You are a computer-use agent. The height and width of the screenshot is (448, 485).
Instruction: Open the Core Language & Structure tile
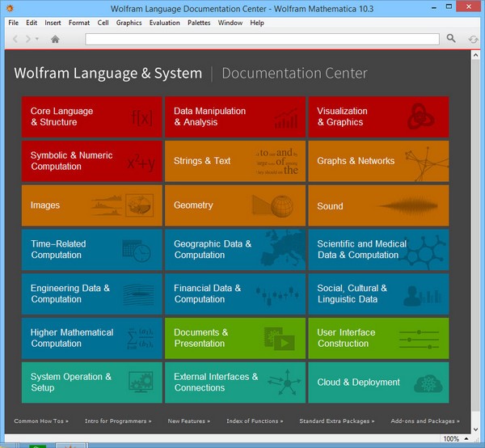click(x=92, y=117)
